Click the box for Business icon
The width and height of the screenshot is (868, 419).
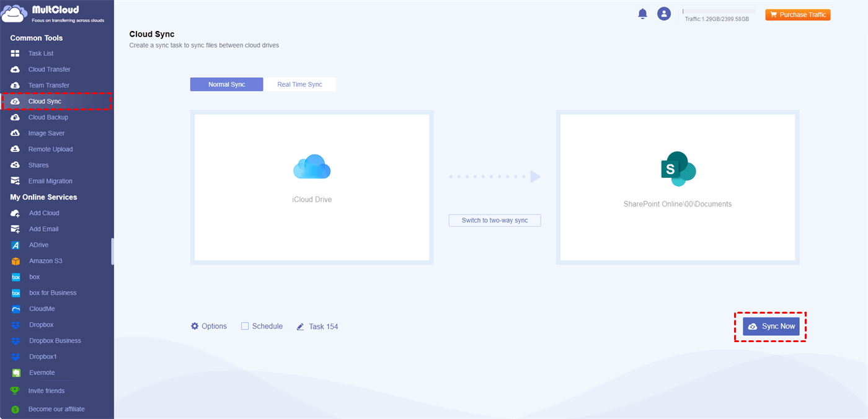[15, 293]
